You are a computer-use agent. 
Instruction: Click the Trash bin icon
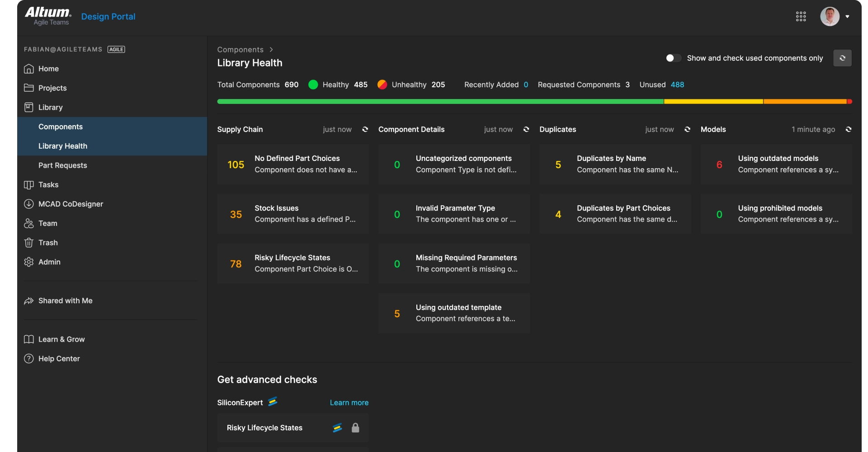tap(29, 243)
